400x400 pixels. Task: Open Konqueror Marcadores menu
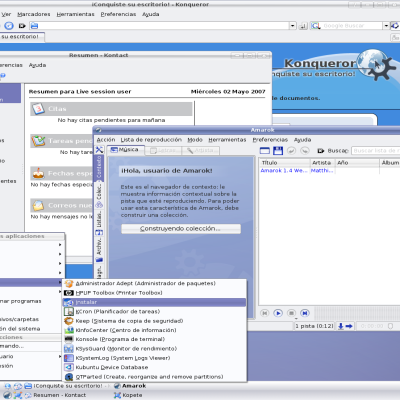pyautogui.click(x=34, y=14)
